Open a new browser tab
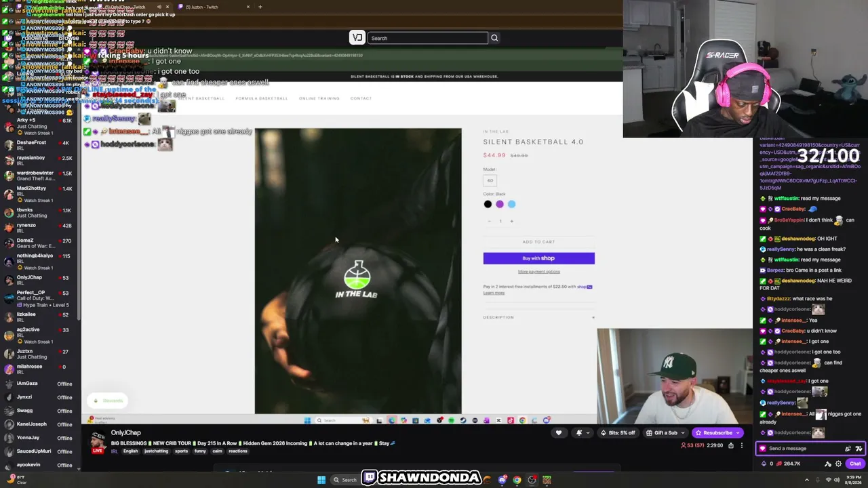Image resolution: width=868 pixels, height=488 pixels. click(260, 7)
